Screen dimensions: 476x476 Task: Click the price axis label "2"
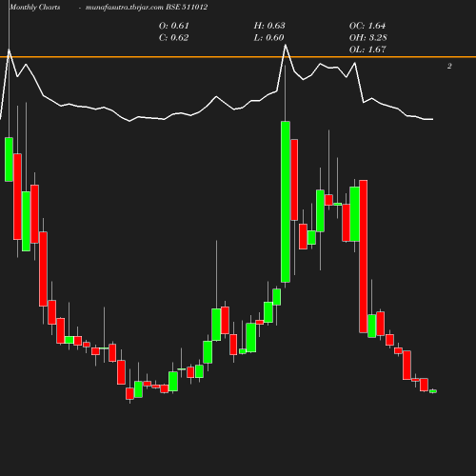[x=449, y=66]
